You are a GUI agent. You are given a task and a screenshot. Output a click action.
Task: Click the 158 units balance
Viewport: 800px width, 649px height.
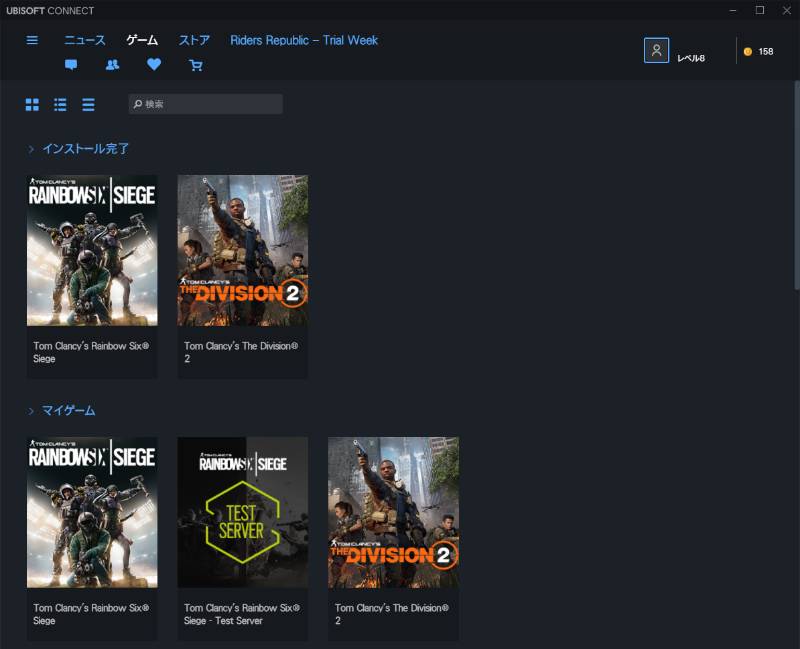coord(765,52)
